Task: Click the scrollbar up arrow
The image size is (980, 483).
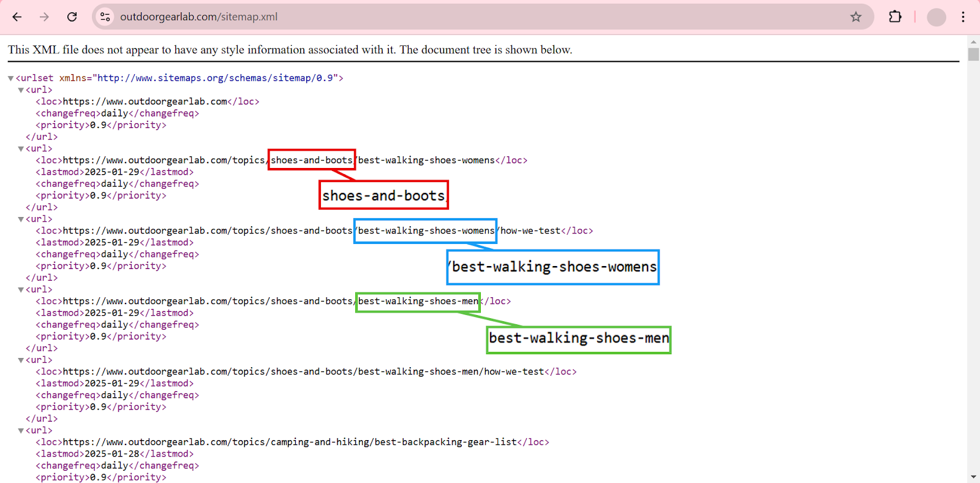Action: (x=973, y=42)
